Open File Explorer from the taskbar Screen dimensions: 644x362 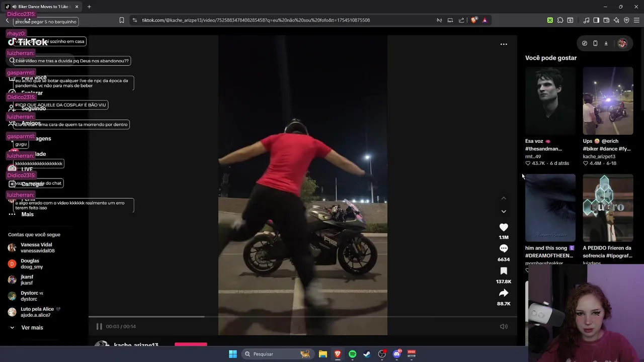click(323, 354)
